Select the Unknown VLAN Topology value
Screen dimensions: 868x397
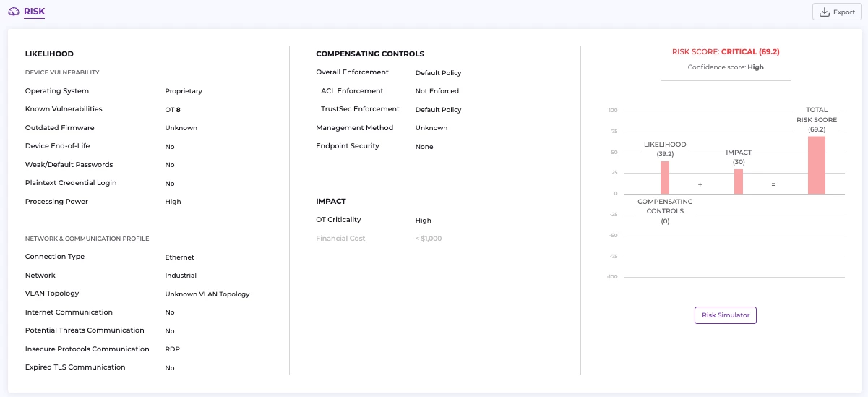207,294
